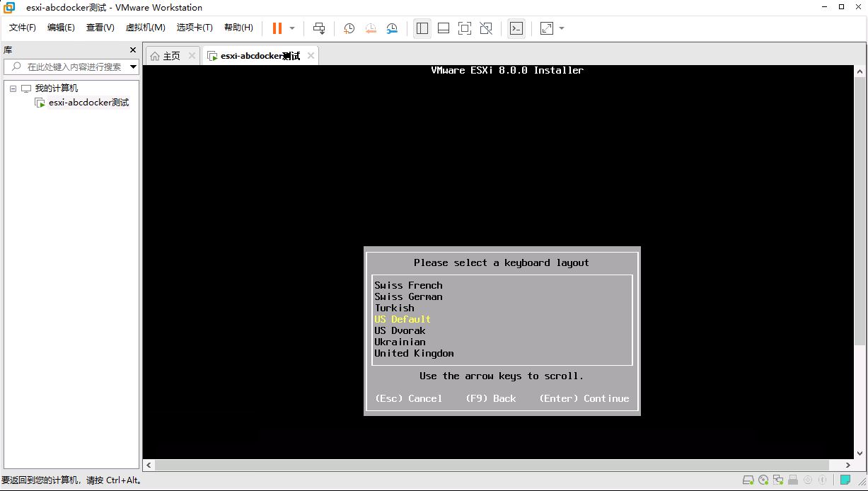Revert to the previous snapshot

pyautogui.click(x=370, y=28)
